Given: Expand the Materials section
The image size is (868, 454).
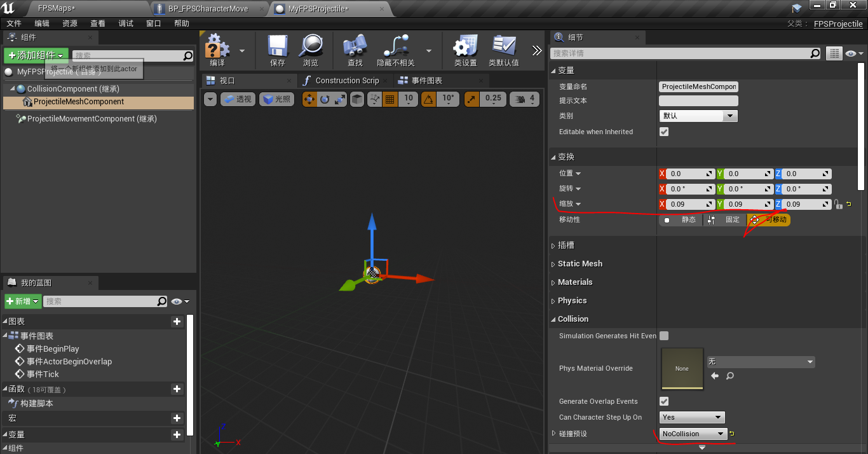Looking at the screenshot, I should coord(553,282).
